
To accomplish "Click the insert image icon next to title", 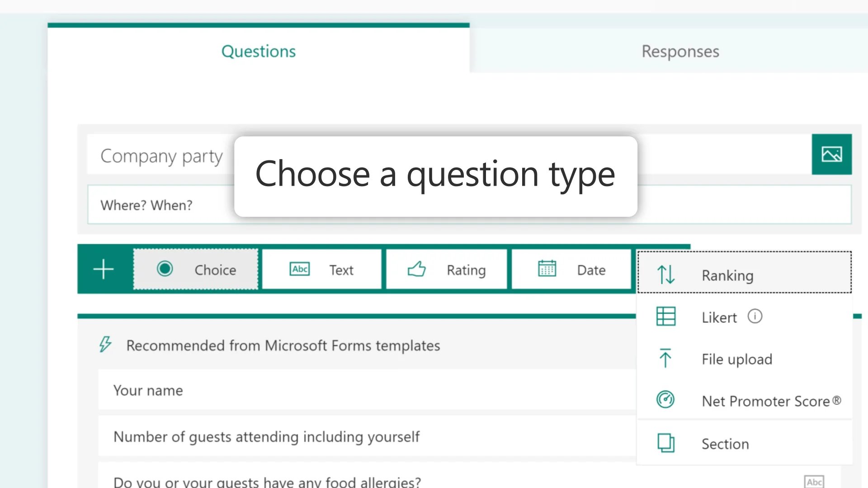I will point(831,154).
